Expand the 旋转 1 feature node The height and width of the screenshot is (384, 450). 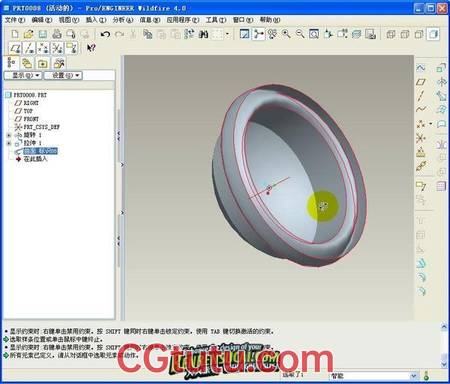(x=9, y=135)
